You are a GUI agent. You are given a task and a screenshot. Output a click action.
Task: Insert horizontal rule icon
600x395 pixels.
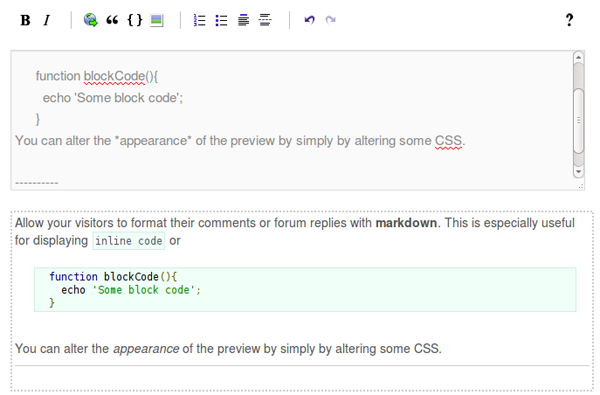[x=265, y=20]
